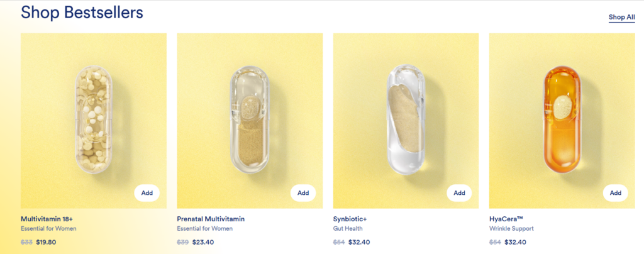Open the Multivitamin 18+ capsule image

click(94, 119)
